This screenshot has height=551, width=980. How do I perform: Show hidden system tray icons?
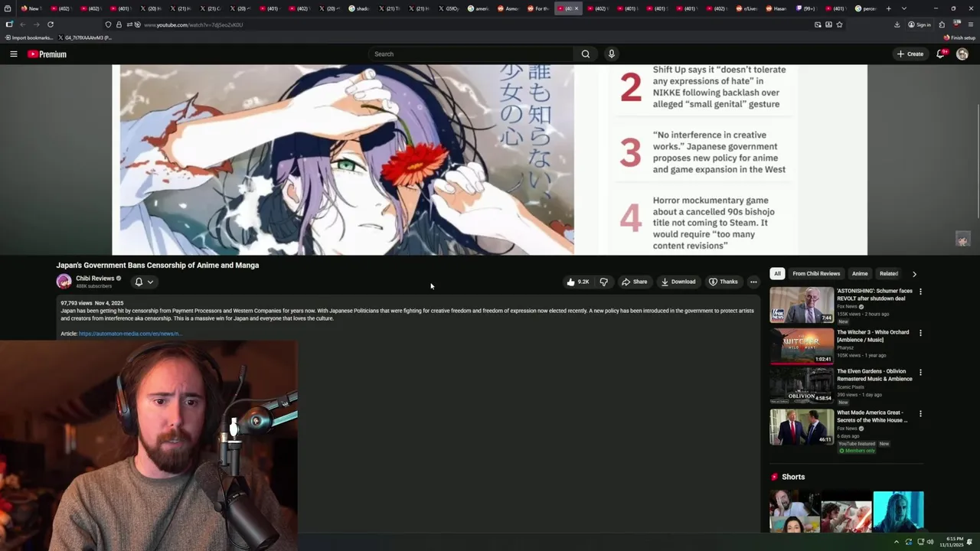point(897,542)
